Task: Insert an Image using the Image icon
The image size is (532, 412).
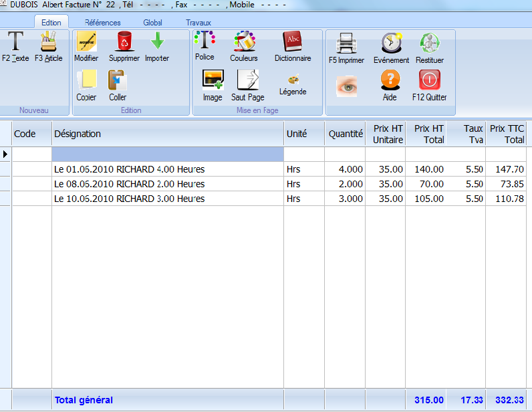Action: (213, 81)
